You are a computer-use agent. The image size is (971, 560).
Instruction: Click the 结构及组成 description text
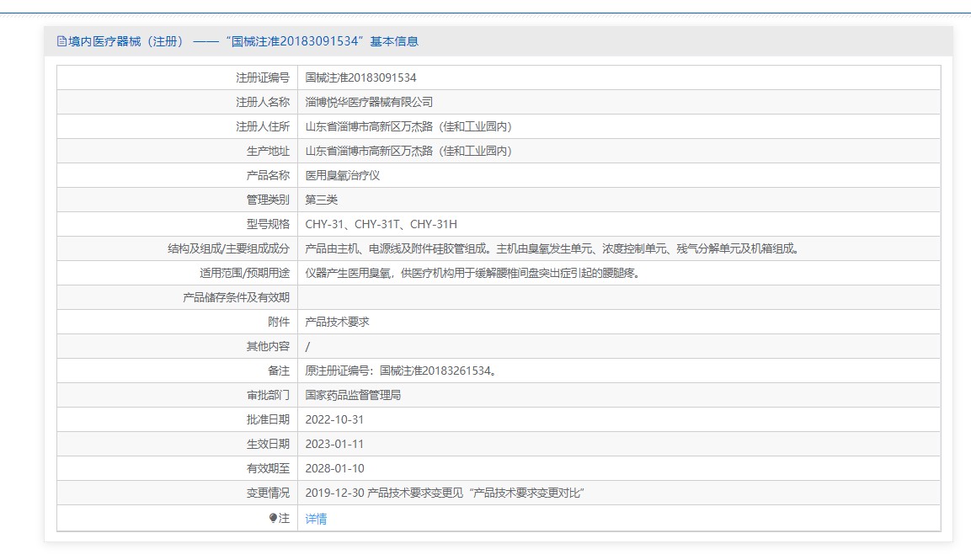(552, 248)
